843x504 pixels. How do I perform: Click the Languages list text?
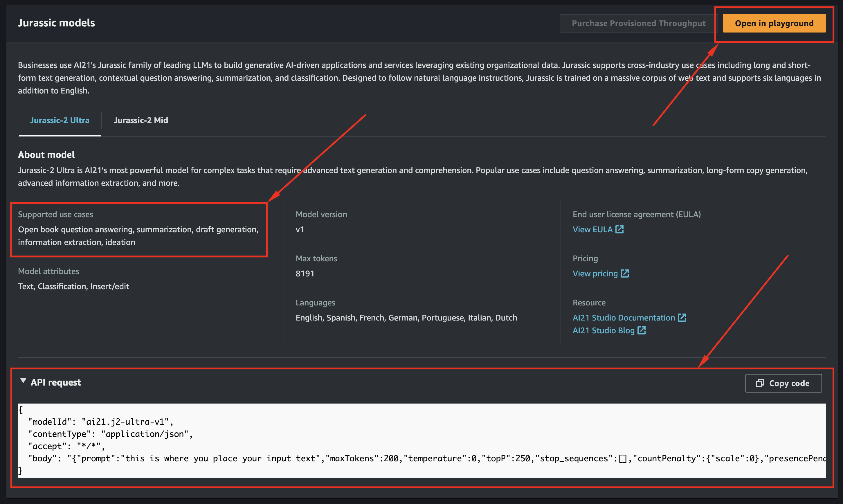[406, 318]
